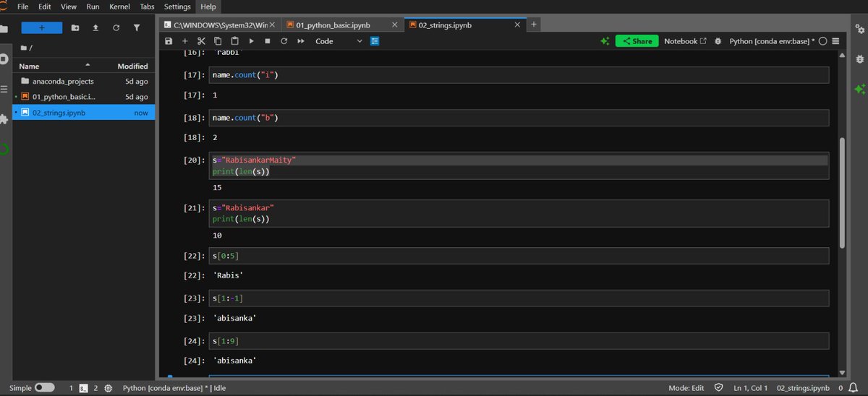Open the Run menu
868x396 pixels.
pos(93,7)
